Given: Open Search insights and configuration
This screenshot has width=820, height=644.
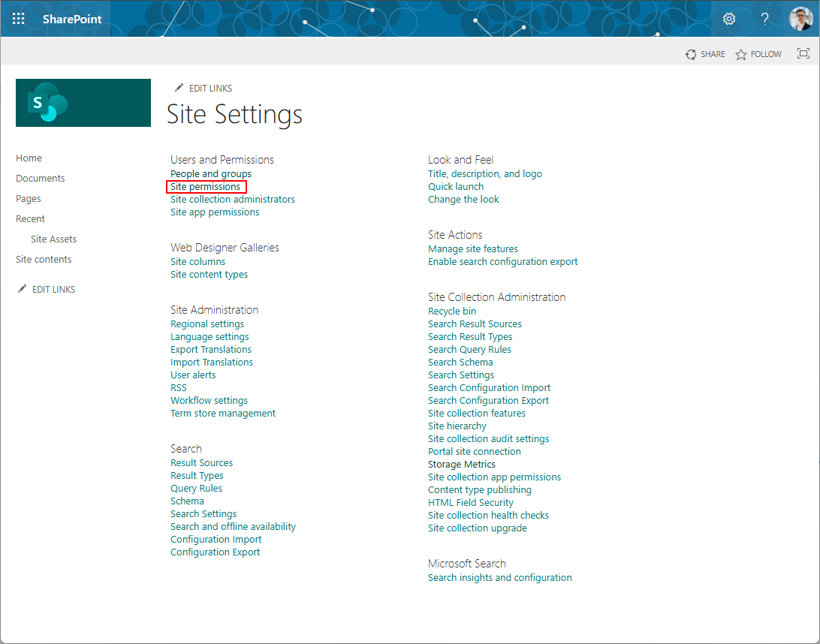Looking at the screenshot, I should point(499,577).
